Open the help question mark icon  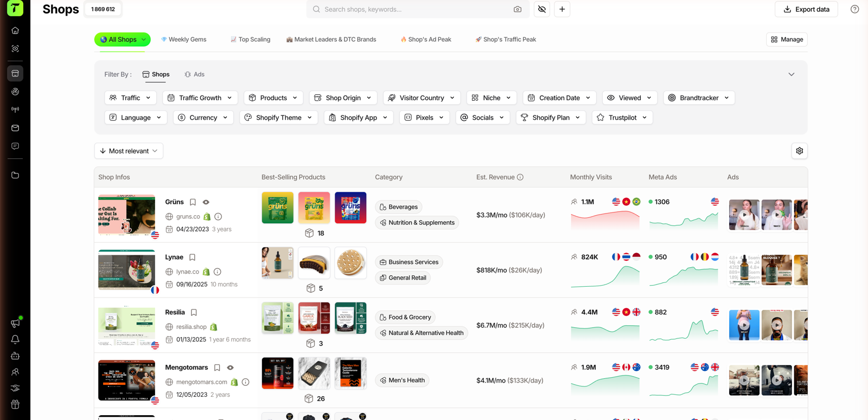854,9
